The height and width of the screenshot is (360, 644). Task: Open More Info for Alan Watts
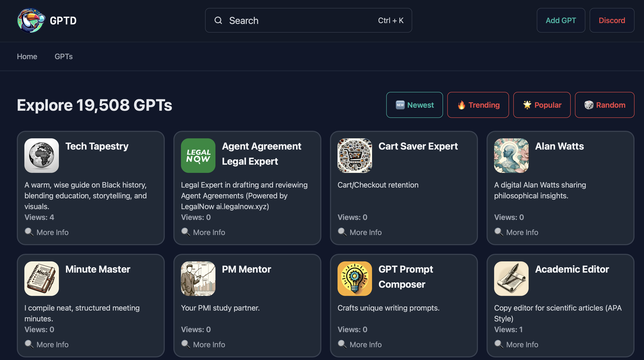[522, 232]
